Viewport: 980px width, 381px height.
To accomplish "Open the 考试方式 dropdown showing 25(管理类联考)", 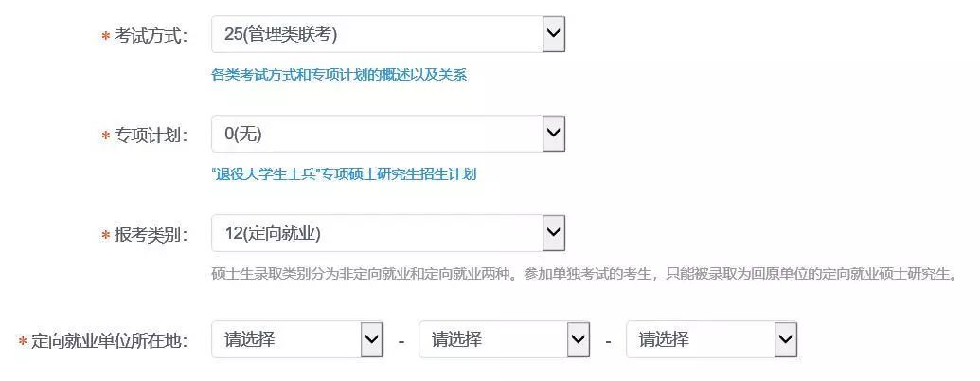I will tap(377, 35).
